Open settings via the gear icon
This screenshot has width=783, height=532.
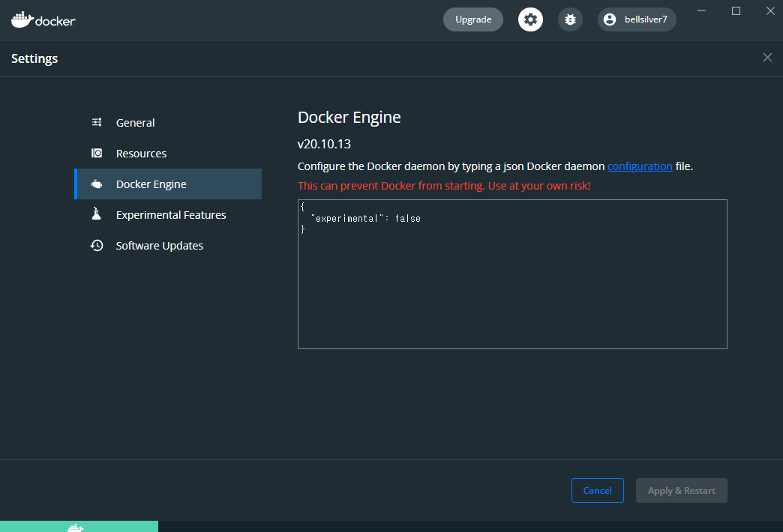(530, 19)
